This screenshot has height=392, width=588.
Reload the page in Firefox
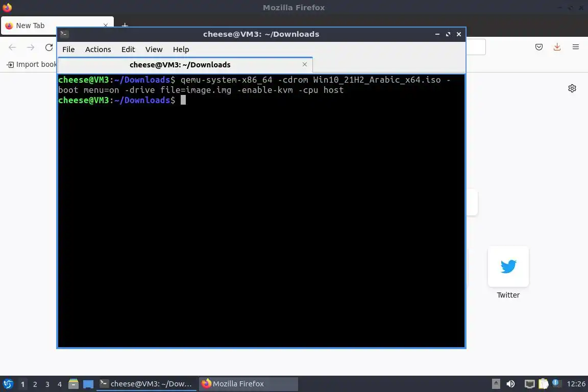49,47
